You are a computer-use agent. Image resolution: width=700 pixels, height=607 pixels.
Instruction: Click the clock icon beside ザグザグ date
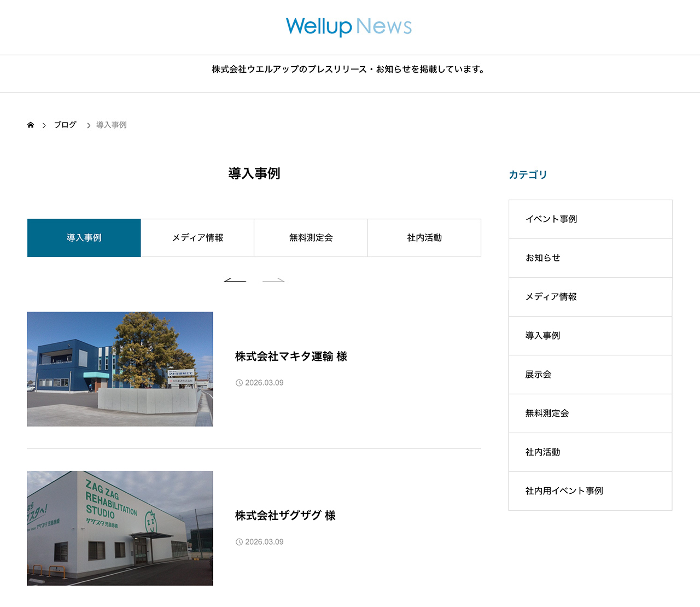click(239, 542)
